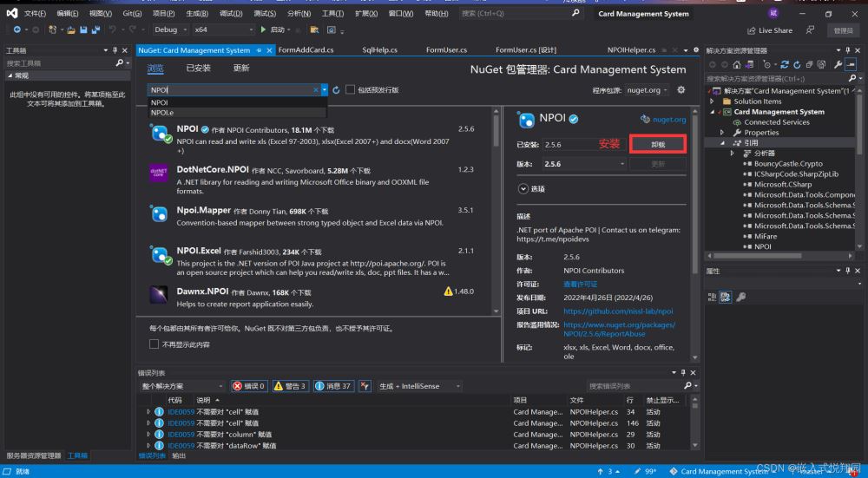Click the admin button at top right

(844, 30)
